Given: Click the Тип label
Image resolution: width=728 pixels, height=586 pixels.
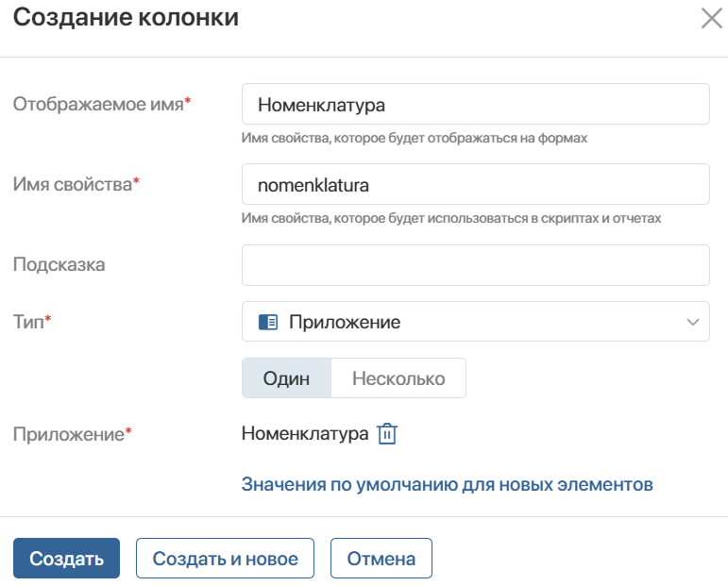Looking at the screenshot, I should point(32,322).
